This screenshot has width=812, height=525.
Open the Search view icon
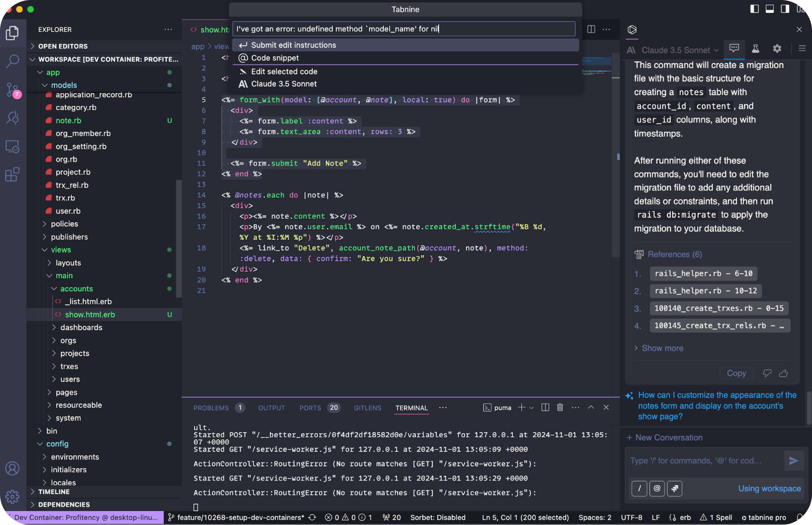13,61
